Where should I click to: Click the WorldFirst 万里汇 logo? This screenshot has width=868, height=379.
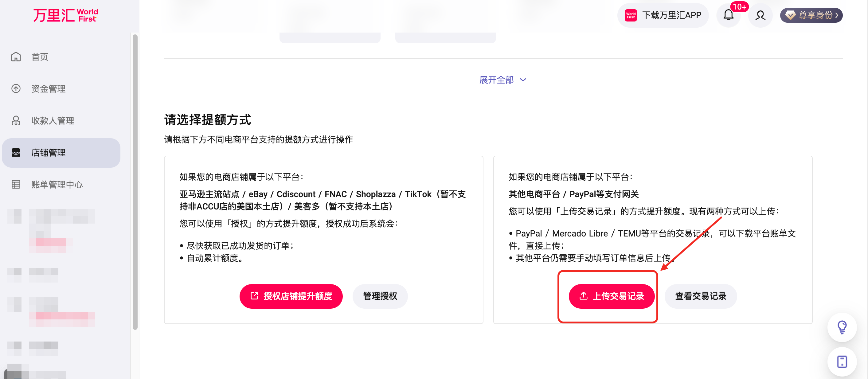(65, 15)
